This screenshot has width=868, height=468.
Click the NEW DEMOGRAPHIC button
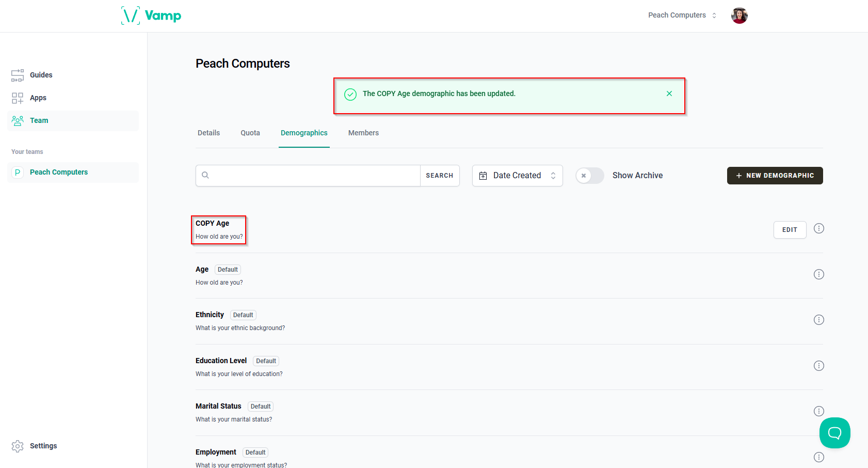tap(775, 176)
